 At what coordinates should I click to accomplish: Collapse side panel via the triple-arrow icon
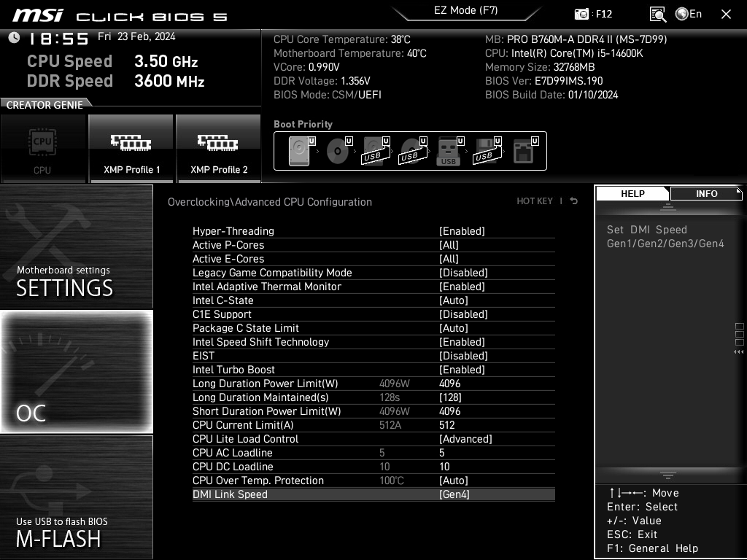(x=739, y=352)
